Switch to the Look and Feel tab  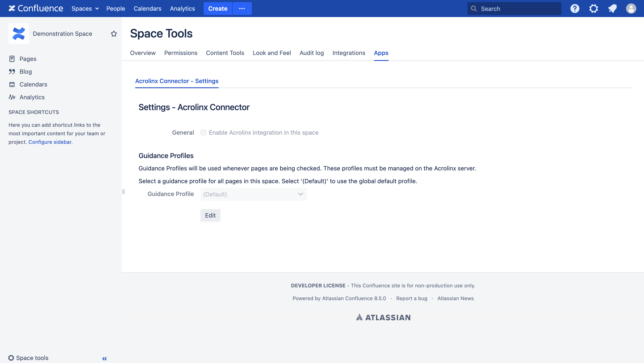point(272,53)
